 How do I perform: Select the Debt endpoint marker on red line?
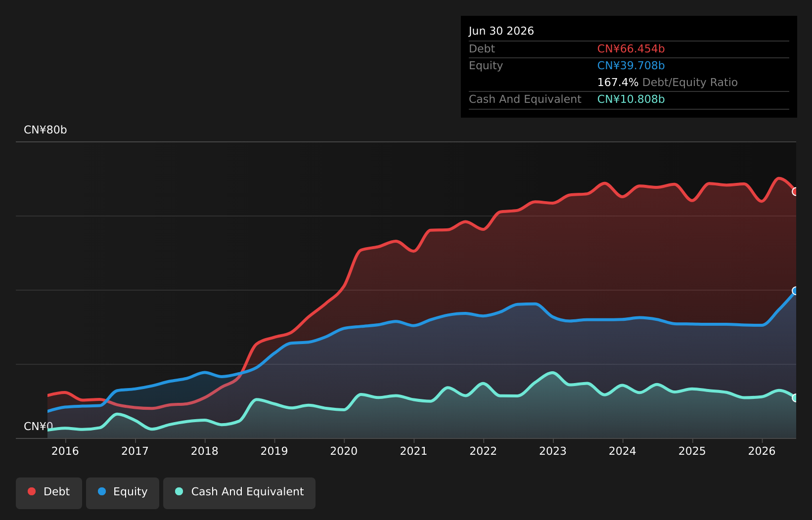click(795, 192)
